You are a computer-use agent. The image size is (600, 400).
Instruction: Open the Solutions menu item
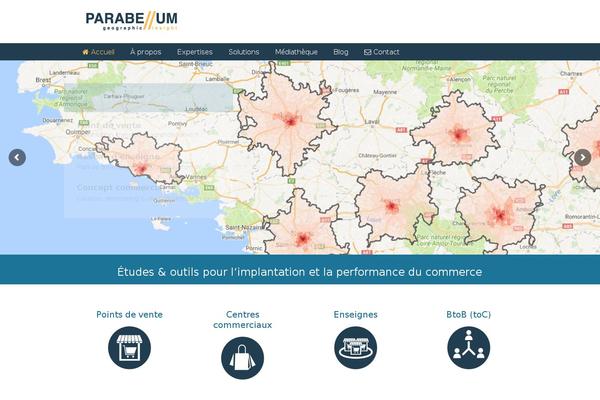(244, 52)
